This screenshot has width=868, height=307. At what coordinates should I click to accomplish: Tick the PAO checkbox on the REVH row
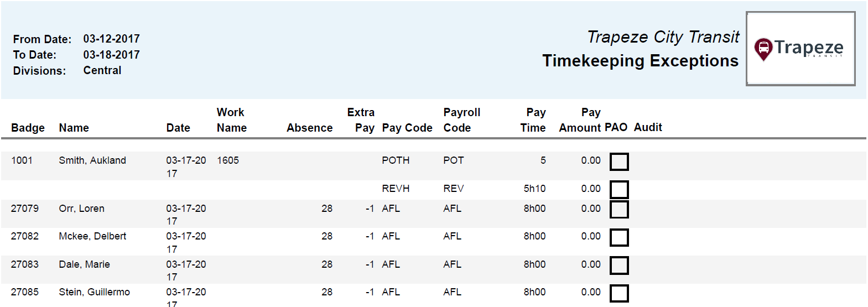[618, 190]
